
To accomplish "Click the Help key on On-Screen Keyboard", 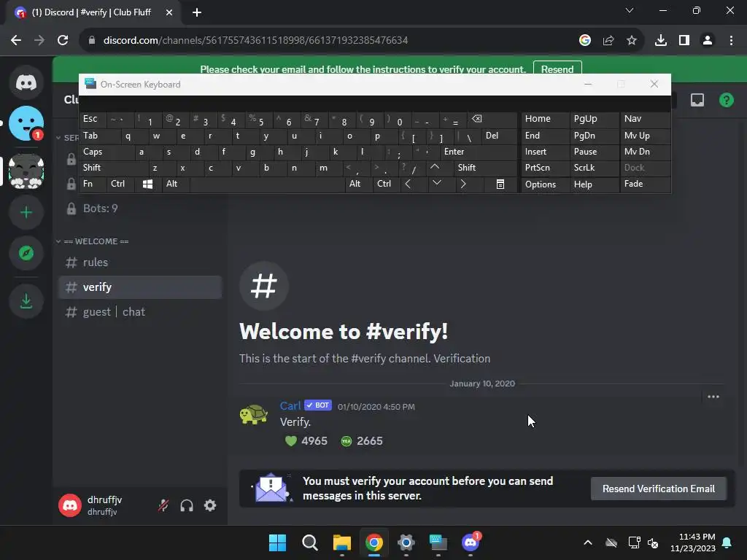I will (x=594, y=184).
